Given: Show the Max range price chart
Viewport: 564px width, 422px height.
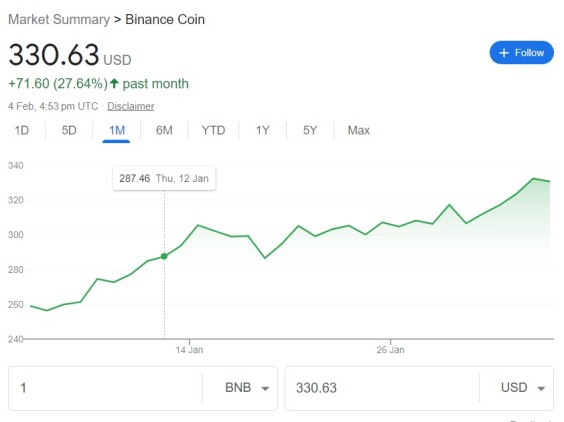Looking at the screenshot, I should [x=359, y=130].
